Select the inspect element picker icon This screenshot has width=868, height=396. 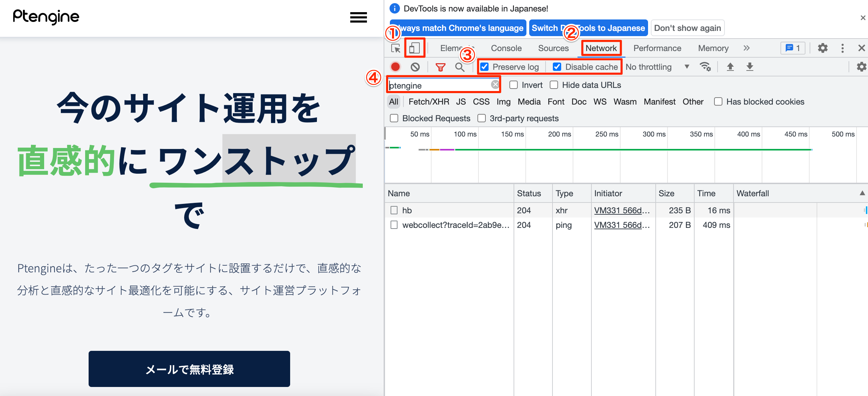tap(395, 48)
